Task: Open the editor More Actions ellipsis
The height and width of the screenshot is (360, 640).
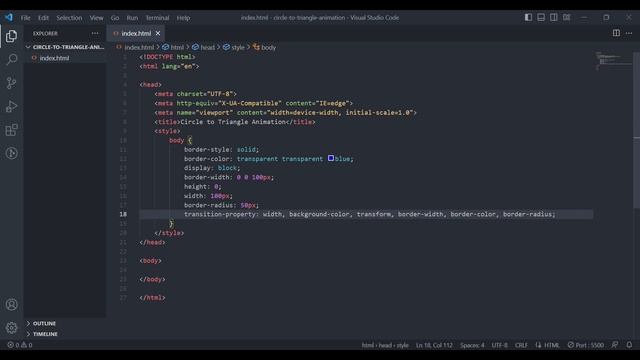Action: pos(629,33)
